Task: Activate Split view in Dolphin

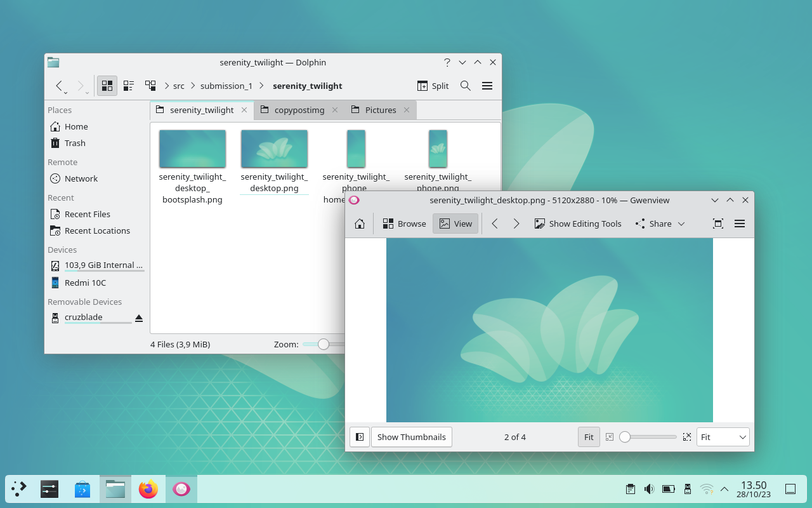Action: coord(432,86)
